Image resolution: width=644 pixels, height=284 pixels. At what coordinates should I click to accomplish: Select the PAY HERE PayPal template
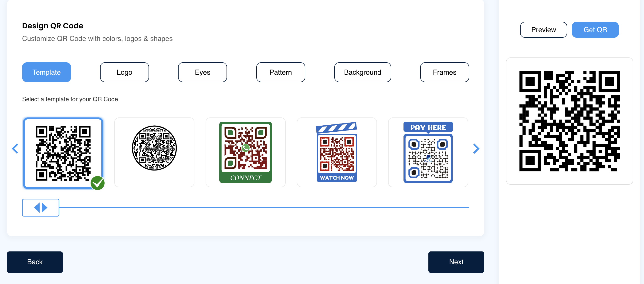[428, 152]
